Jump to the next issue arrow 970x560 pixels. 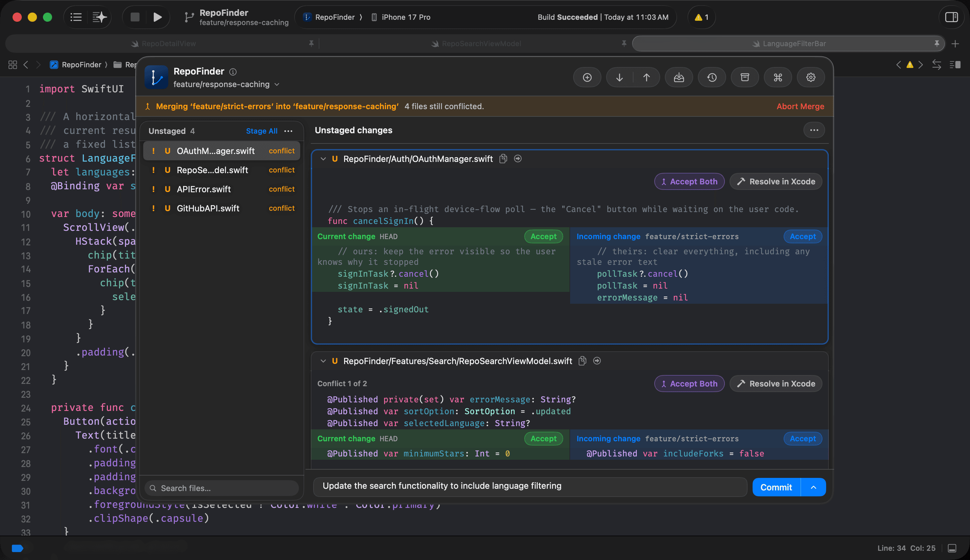tap(921, 65)
